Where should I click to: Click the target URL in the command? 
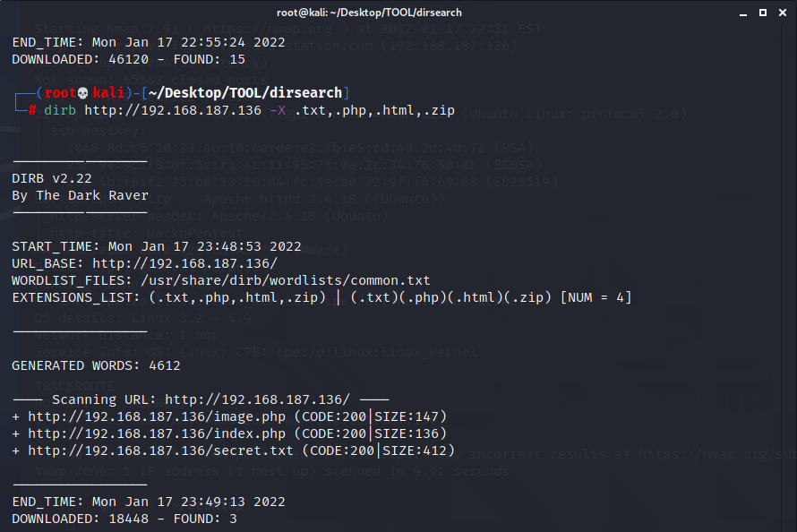[173, 110]
